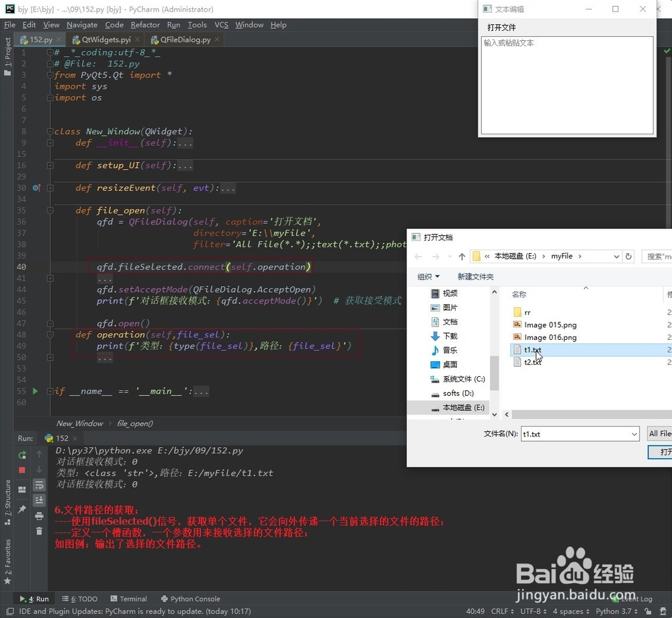Select softs (D:) in navigation pane
672x618 pixels.
(x=458, y=393)
